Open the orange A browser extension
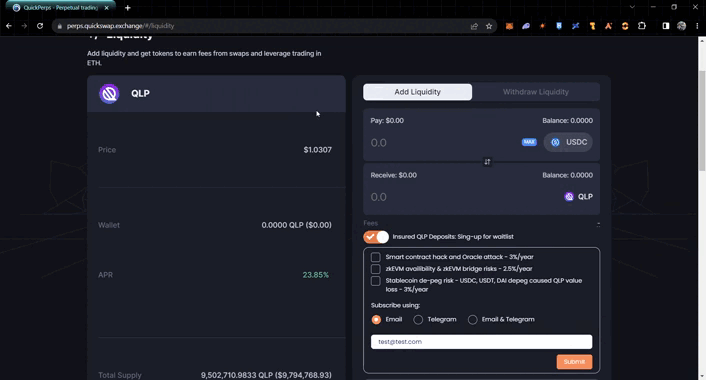The height and width of the screenshot is (380, 706). point(608,26)
